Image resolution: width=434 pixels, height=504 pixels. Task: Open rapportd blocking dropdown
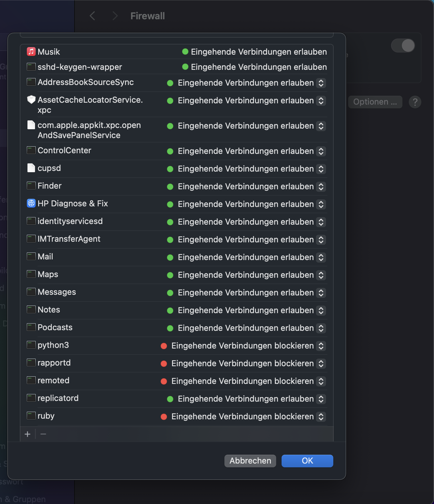pos(321,363)
